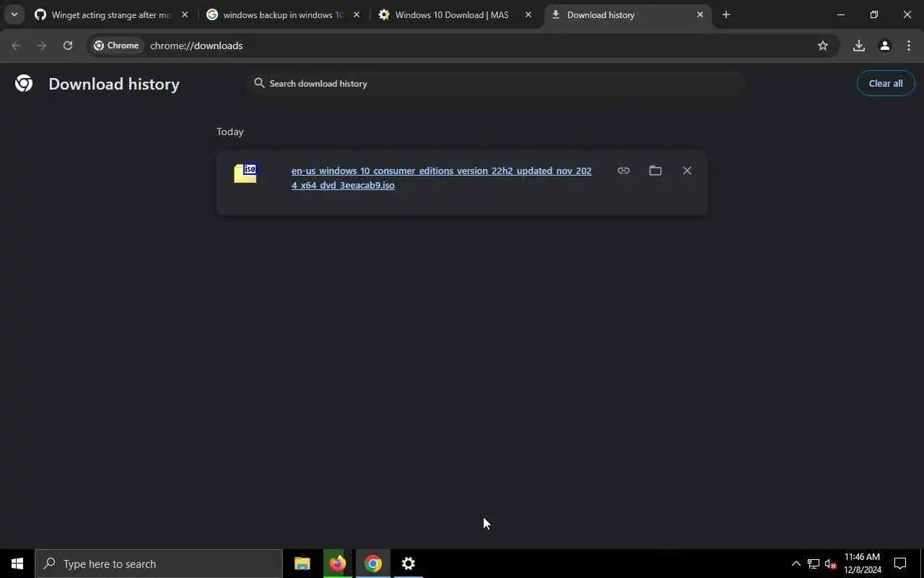Open the taskbar clock and date
The image size is (924, 578).
tap(863, 564)
